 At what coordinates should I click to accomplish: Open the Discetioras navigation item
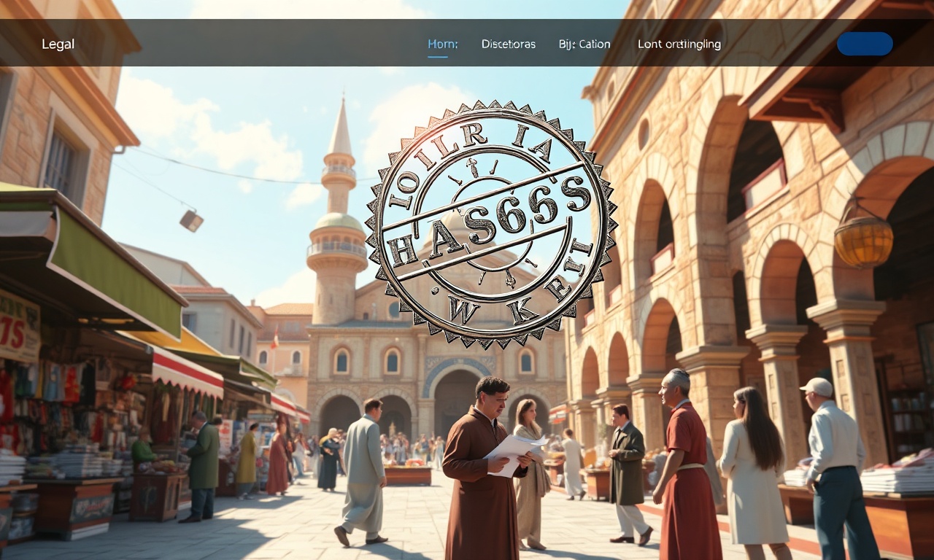tap(508, 44)
